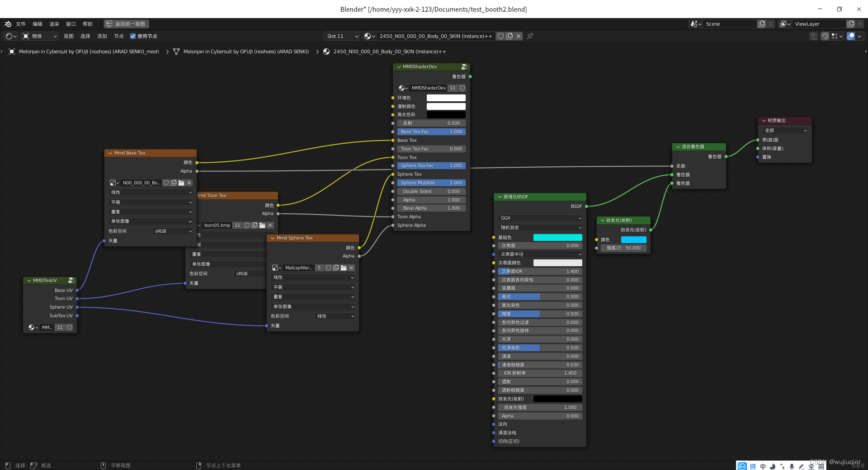Collapse the Mmd Sphere Tex node

272,238
